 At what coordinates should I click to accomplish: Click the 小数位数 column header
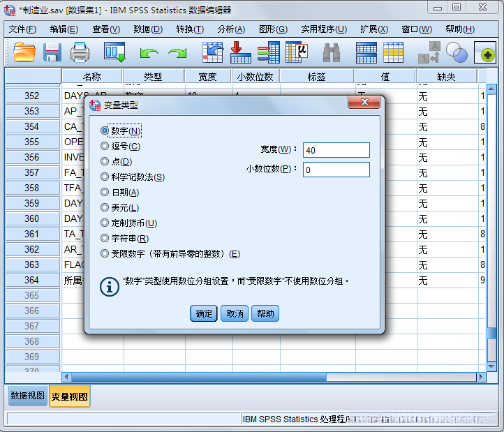[255, 77]
